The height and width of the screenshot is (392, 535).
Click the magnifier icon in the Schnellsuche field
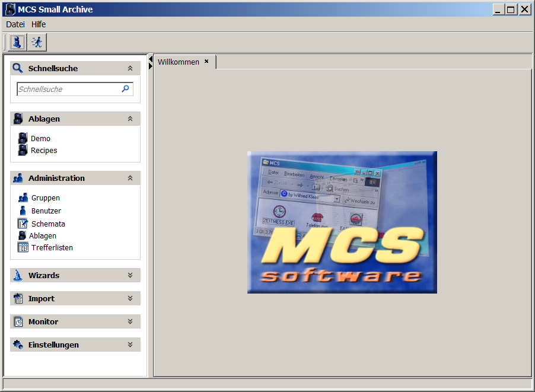click(x=125, y=89)
